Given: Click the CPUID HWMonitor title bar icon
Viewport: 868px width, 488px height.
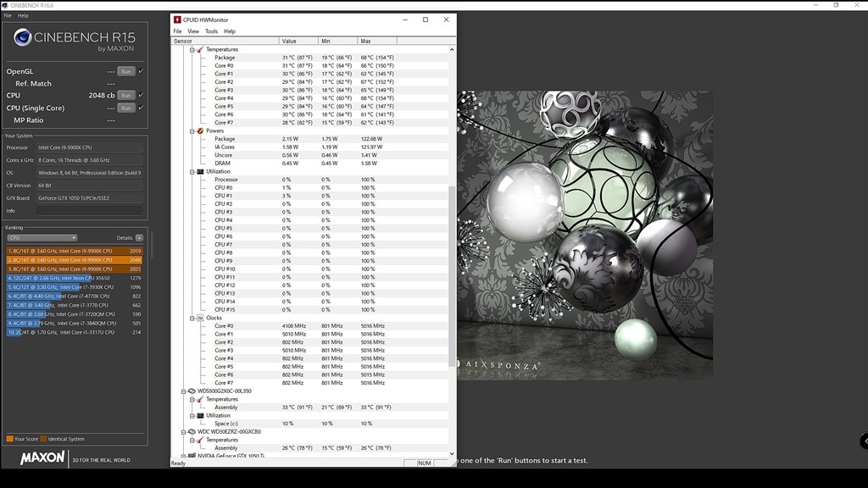Looking at the screenshot, I should tap(177, 19).
